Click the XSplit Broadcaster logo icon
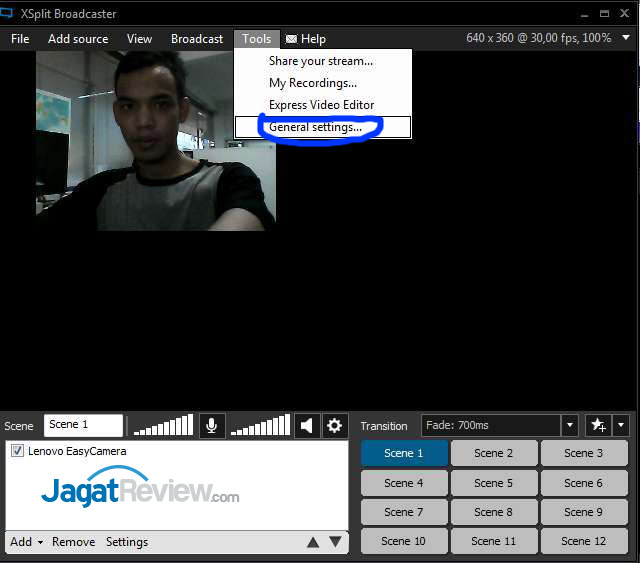Viewport: 640px width, 563px height. 7,13
